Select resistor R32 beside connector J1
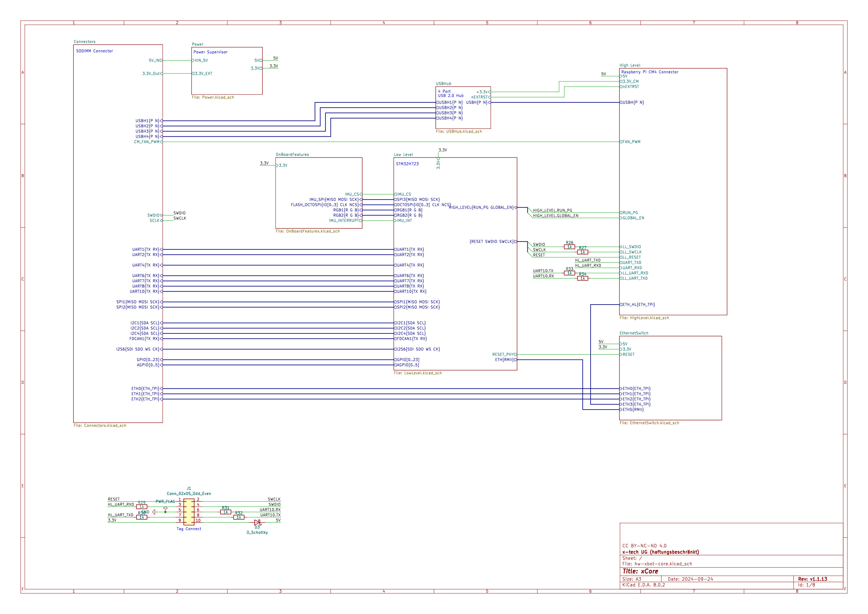This screenshot has height=614, width=868. pyautogui.click(x=239, y=517)
